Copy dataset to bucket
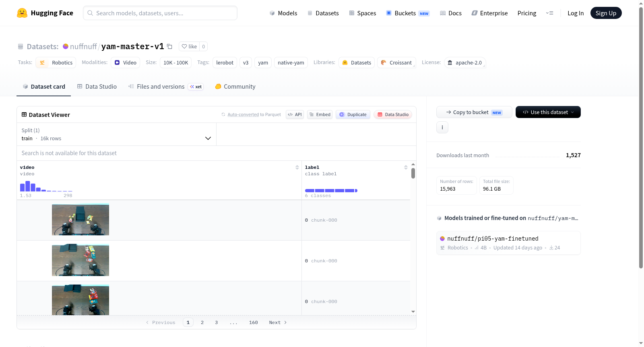 474,112
